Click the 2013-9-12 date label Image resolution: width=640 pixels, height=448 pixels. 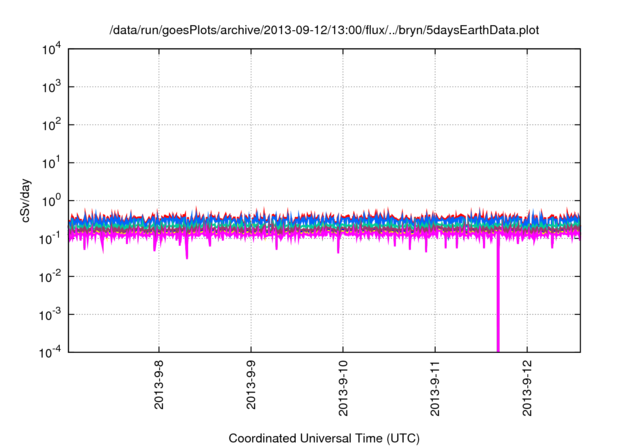527,388
